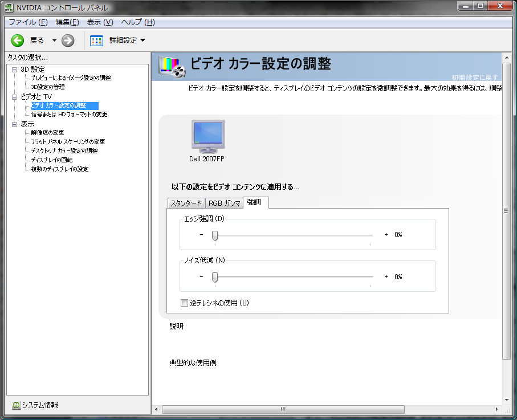
Task: Open the back history dropdown arrow
Action: coord(54,40)
